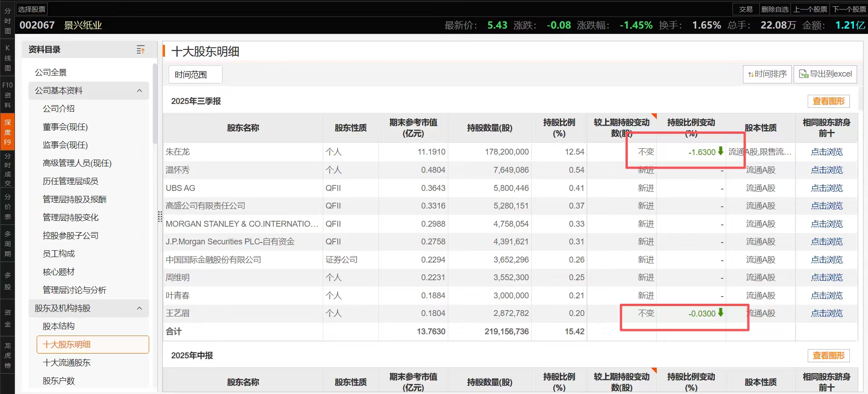Collapse the 公司基本资料 section

[139, 91]
